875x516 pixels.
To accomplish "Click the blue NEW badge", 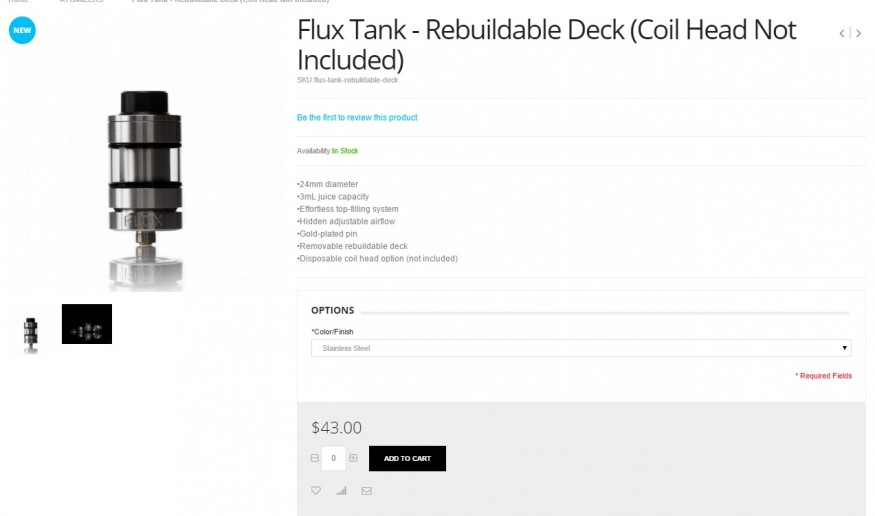I will pos(22,31).
